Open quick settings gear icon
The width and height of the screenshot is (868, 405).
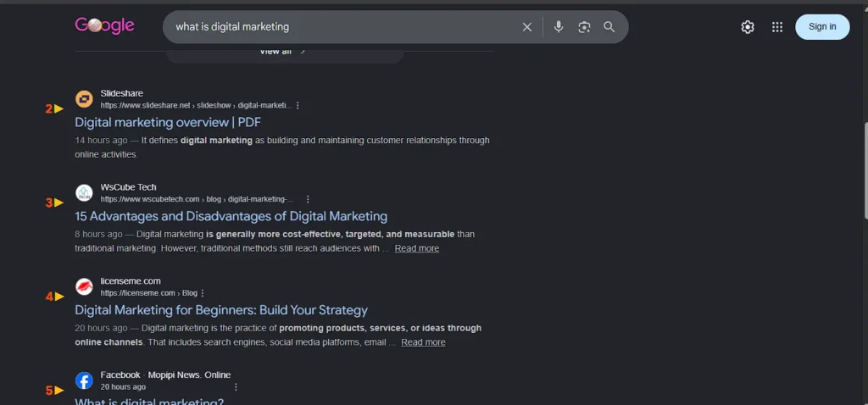pos(748,27)
